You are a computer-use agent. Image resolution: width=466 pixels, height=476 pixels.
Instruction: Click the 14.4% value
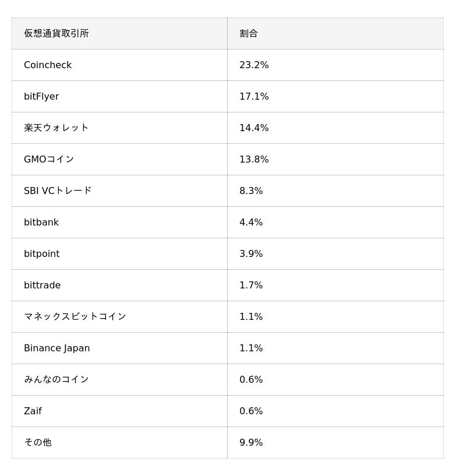coord(254,128)
